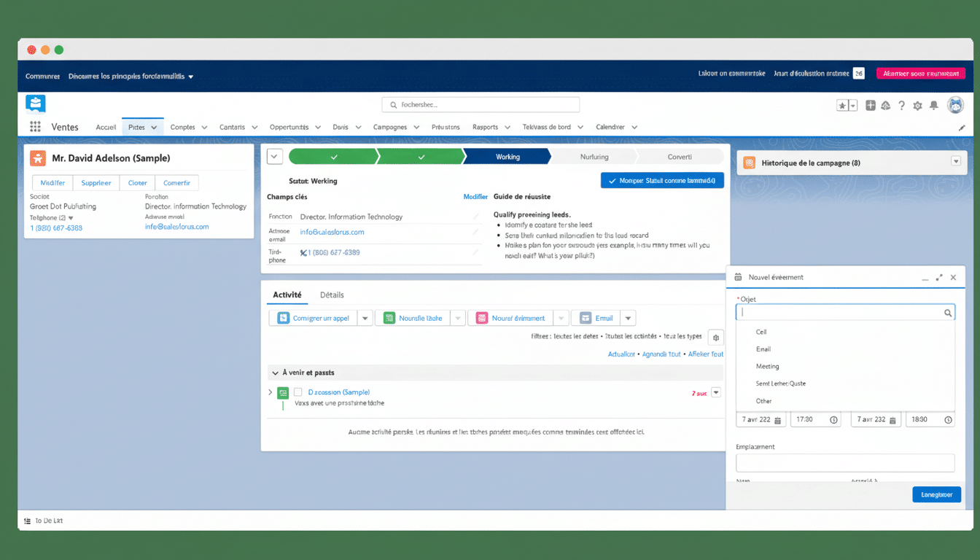Open the App Launcher waffle icon
980x560 pixels.
point(34,127)
